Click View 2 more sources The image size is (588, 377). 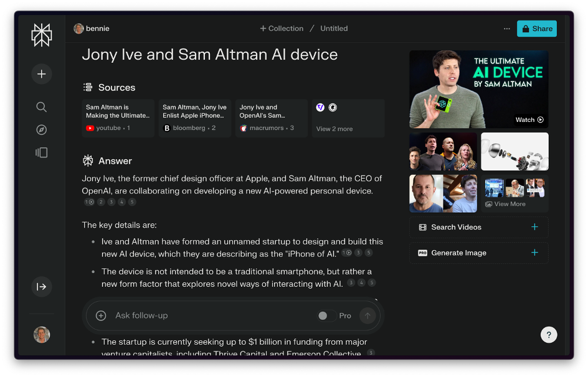click(348, 118)
